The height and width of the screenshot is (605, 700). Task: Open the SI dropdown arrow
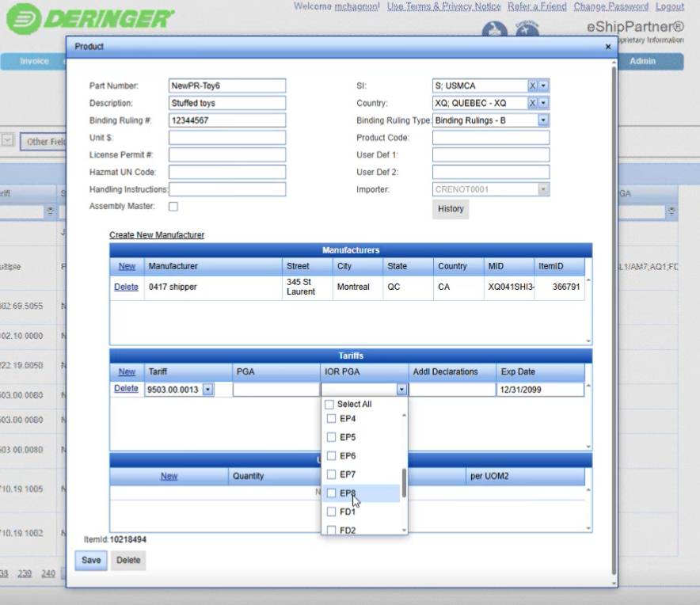point(544,86)
